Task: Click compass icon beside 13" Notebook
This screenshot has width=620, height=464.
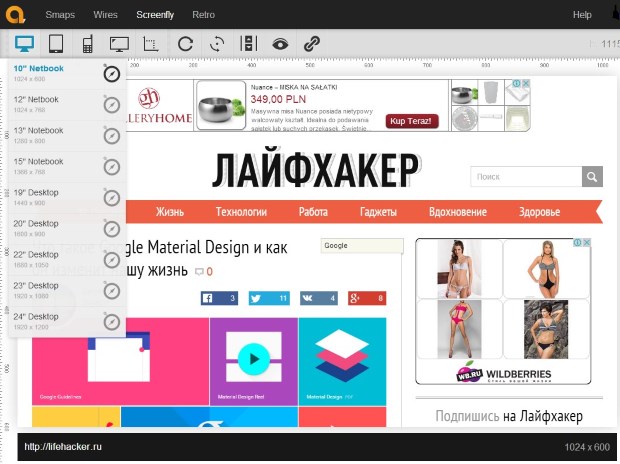Action: 112,136
